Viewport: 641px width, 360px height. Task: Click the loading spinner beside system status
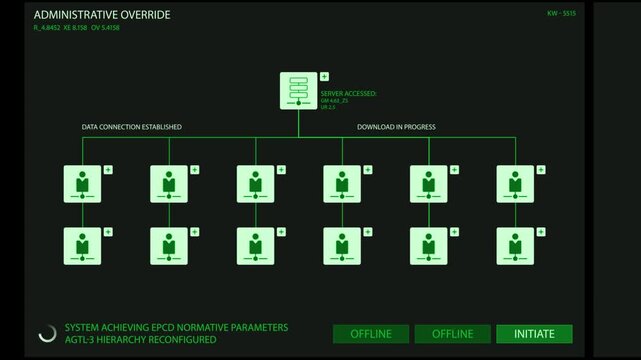click(47, 333)
